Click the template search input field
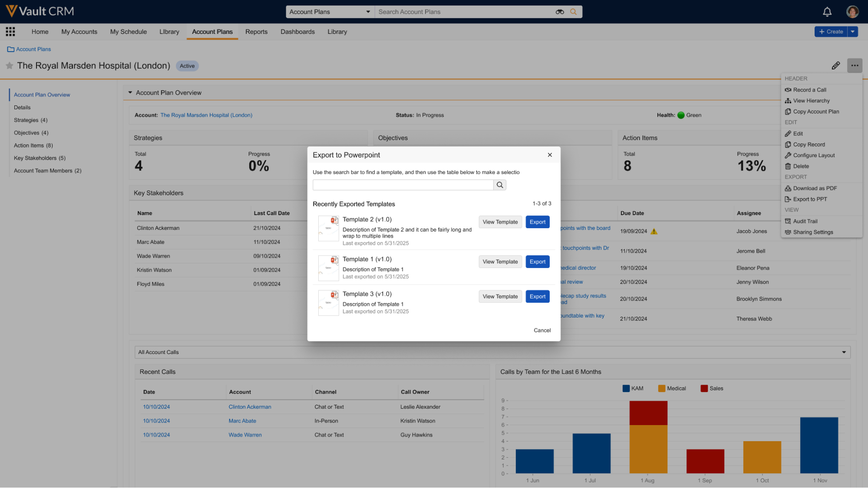868x488 pixels. click(403, 185)
